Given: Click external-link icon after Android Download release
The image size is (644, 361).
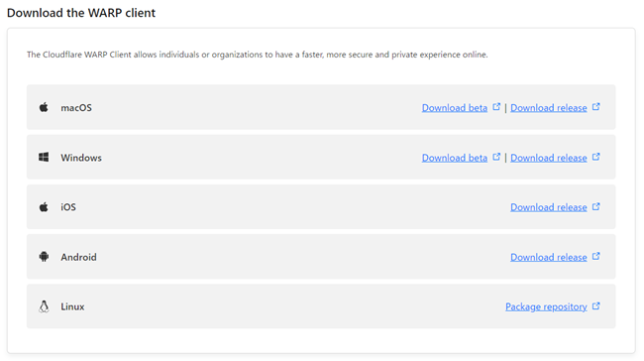Looking at the screenshot, I should point(595,256).
